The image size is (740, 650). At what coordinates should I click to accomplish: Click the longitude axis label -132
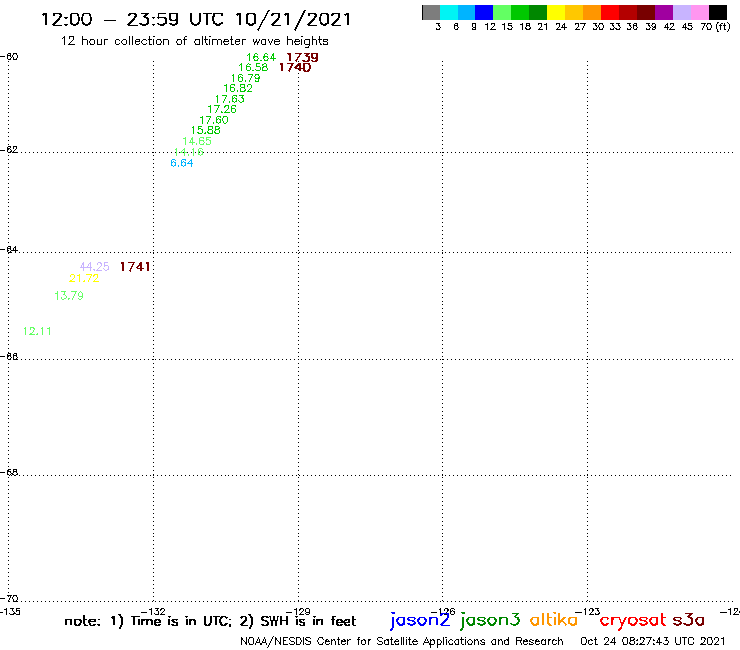tap(153, 612)
